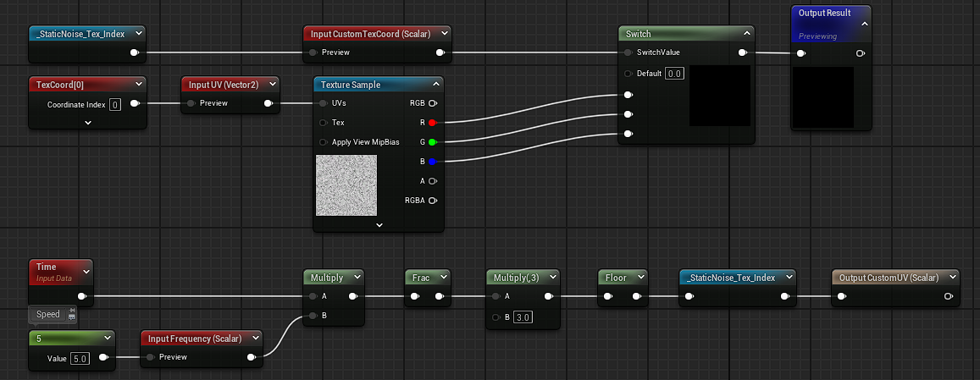Click the green G output pin on Texture Sample

[x=432, y=142]
